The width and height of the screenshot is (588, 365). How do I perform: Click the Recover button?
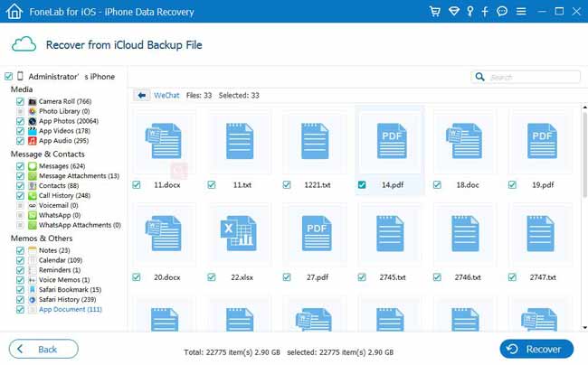[536, 350]
